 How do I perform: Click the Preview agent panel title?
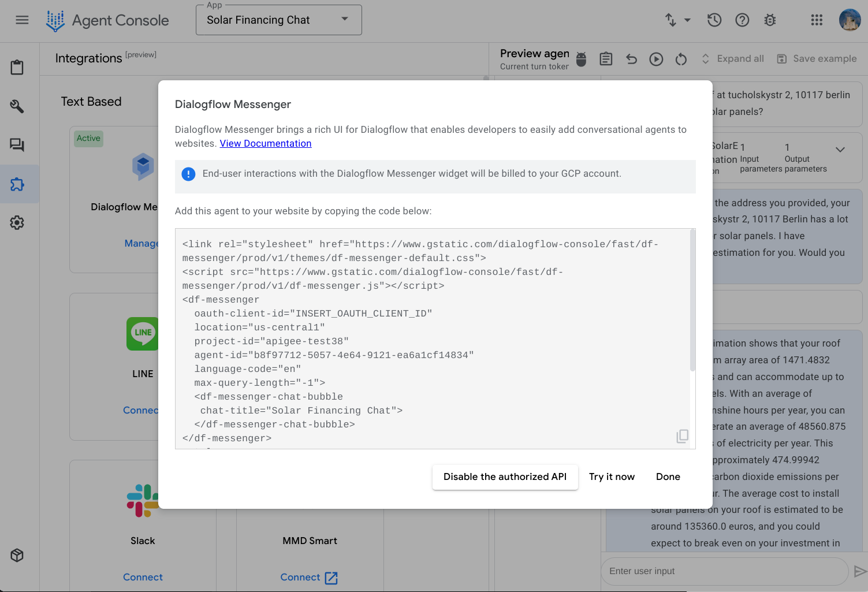pos(534,53)
